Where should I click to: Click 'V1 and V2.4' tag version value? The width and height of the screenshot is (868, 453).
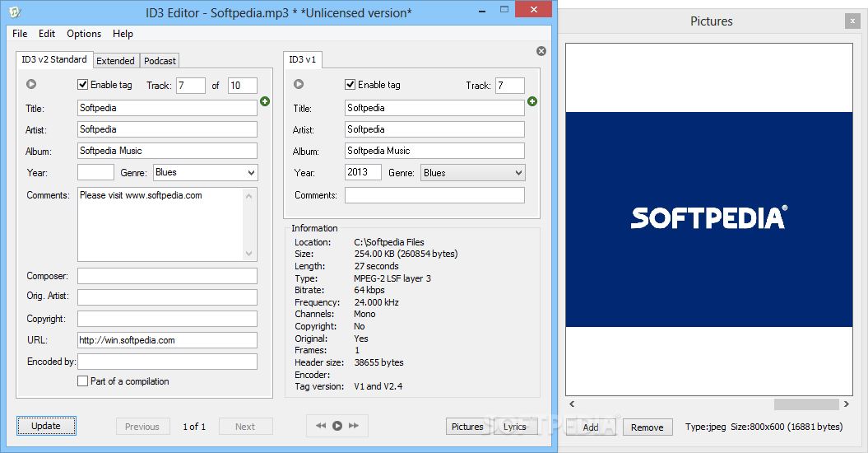pos(378,386)
